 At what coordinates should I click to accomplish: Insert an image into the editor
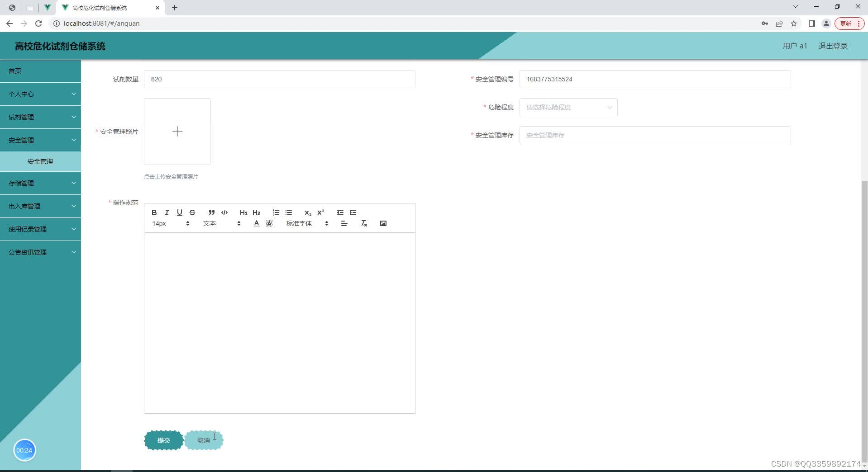point(383,223)
